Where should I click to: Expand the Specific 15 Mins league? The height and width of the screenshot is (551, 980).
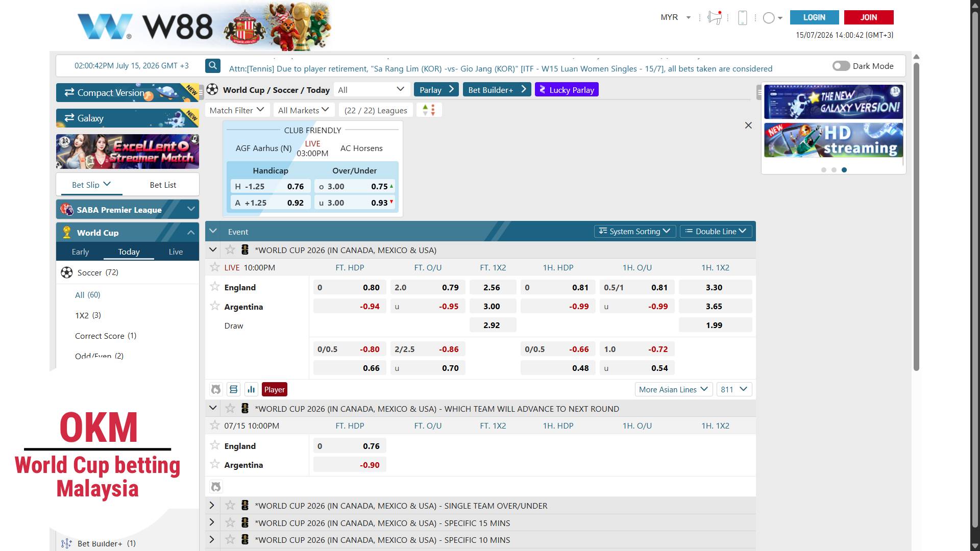click(x=212, y=522)
